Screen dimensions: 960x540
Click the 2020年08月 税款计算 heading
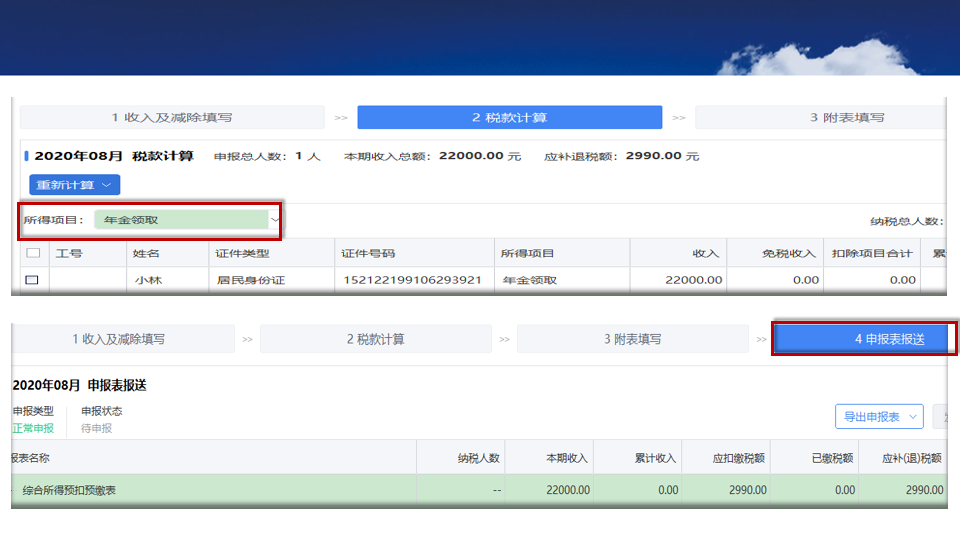tap(114, 156)
